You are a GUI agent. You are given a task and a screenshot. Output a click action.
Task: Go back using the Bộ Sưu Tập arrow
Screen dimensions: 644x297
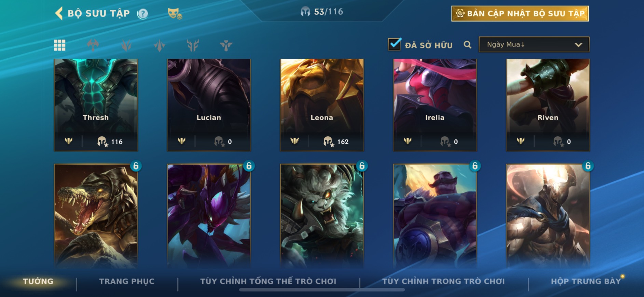click(59, 13)
